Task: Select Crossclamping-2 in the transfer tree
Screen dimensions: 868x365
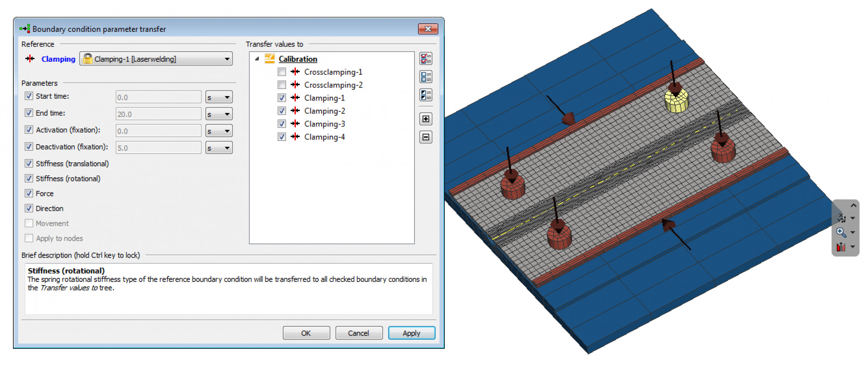Action: coord(333,85)
